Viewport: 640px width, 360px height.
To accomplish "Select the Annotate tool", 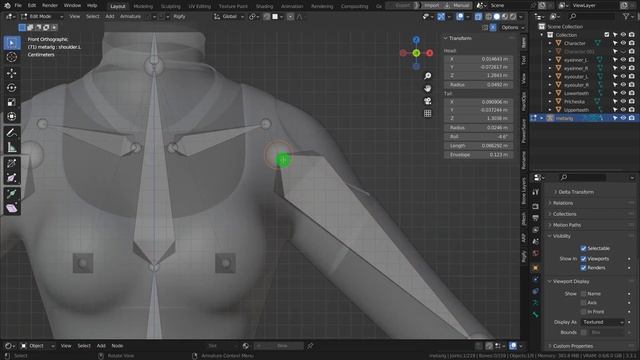I will pyautogui.click(x=12, y=133).
